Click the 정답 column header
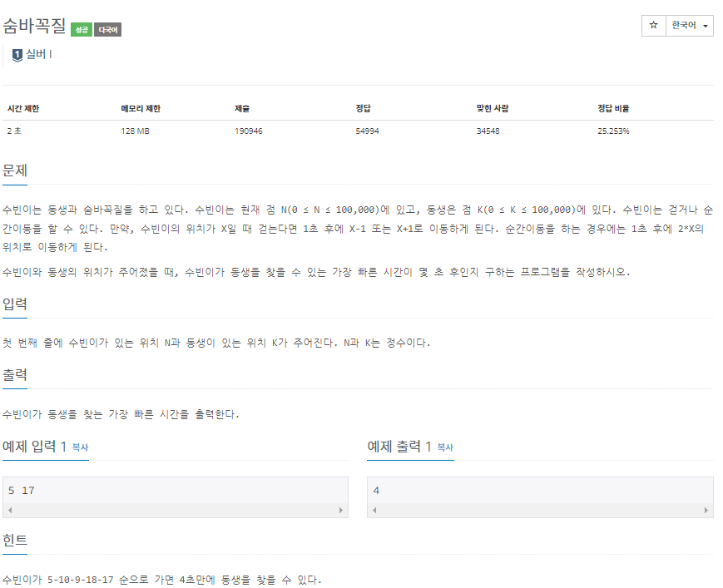Viewport: 723px width, 588px height. click(363, 108)
